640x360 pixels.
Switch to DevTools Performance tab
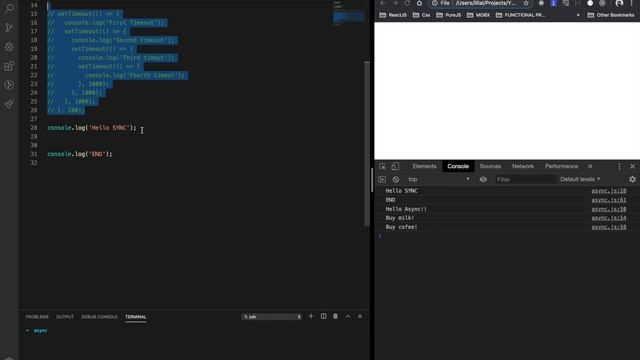click(561, 167)
